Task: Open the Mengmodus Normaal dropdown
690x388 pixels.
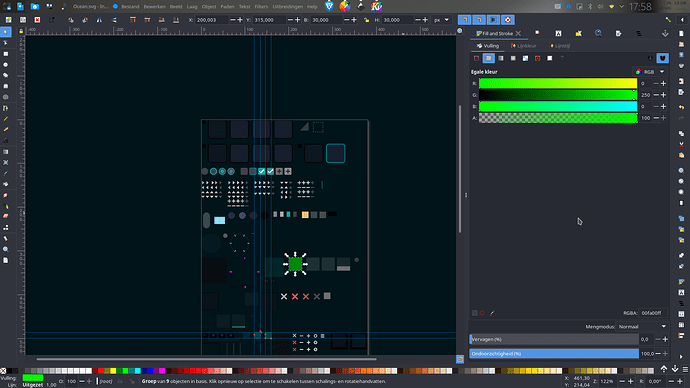Action: (642, 326)
